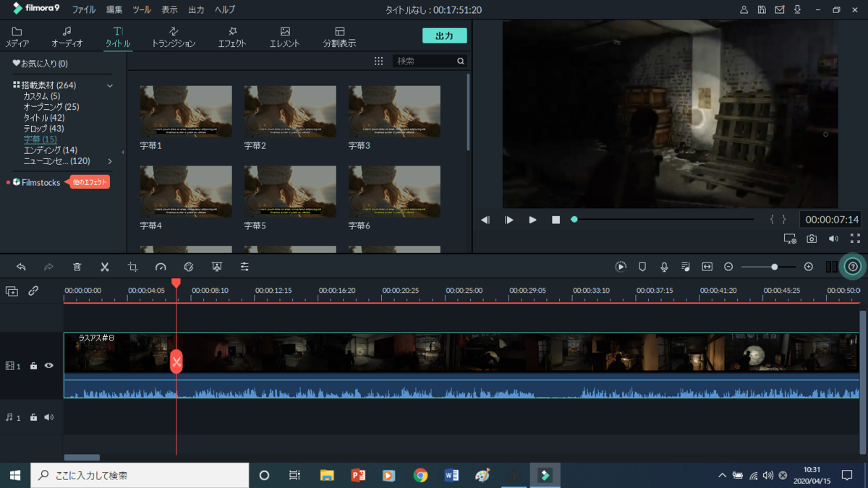This screenshot has width=868, height=488.
Task: Add a marker with the shield icon
Action: pos(642,267)
